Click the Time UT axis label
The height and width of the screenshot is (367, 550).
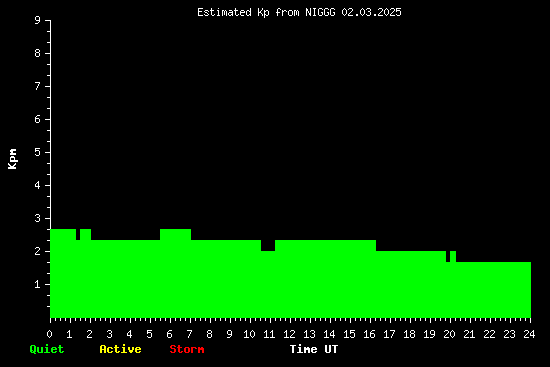click(314, 349)
